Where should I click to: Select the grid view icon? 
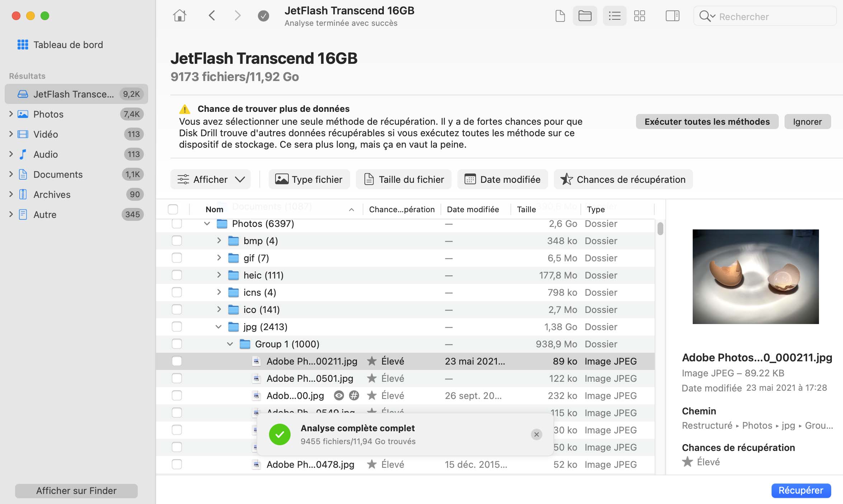(x=640, y=16)
